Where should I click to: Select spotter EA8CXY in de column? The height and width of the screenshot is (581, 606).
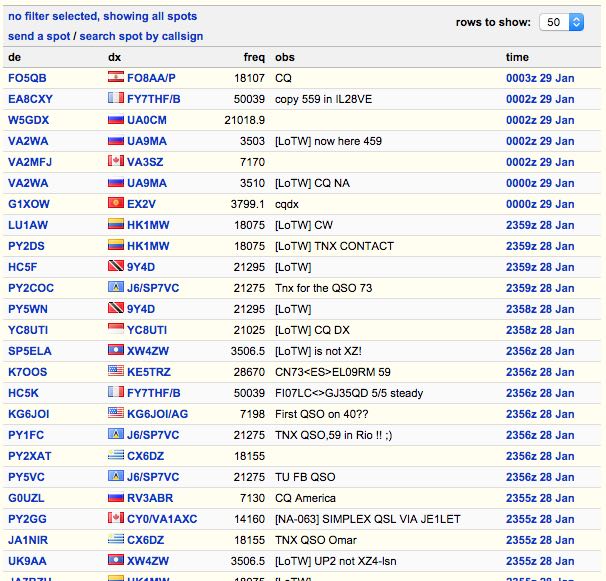click(x=30, y=99)
